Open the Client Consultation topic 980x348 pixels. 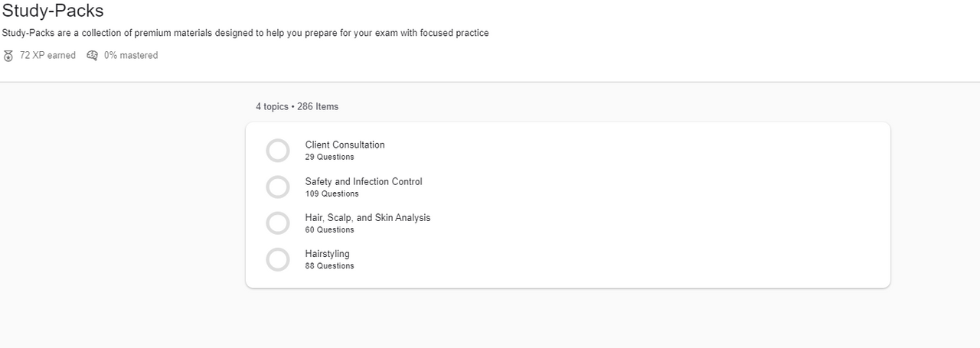pos(345,145)
